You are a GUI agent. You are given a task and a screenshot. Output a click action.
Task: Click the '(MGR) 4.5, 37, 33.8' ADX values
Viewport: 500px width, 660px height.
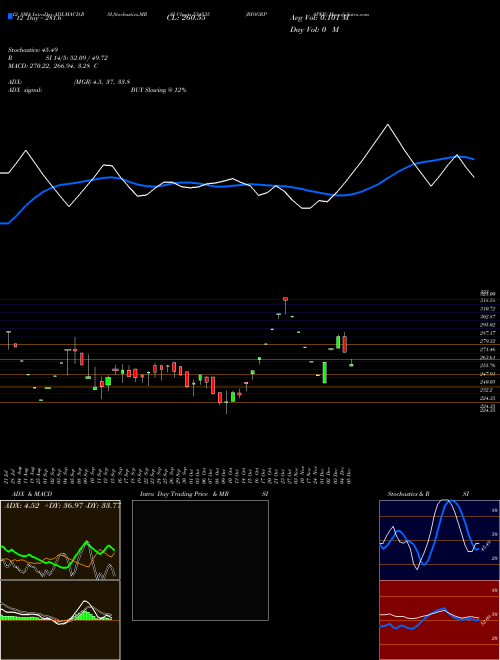click(x=101, y=82)
